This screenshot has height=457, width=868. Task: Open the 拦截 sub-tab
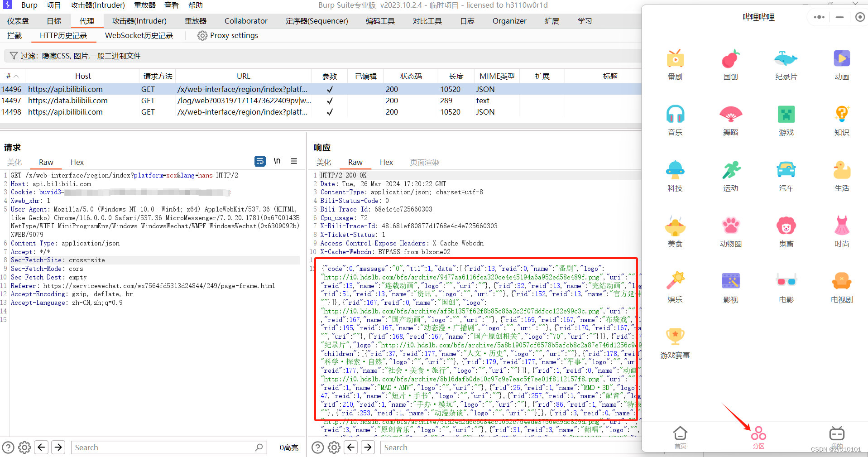tap(14, 35)
